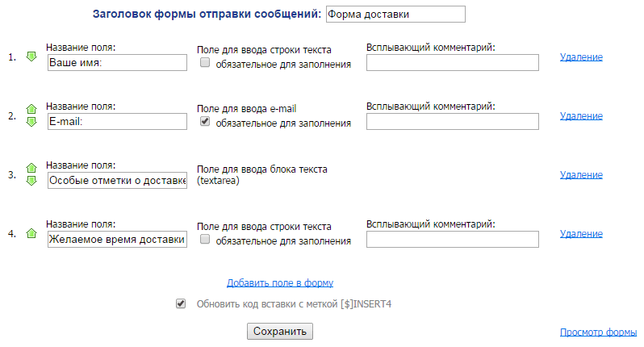644x347 pixels.
Task: Click the 'Особые отметки о доставке' name field
Action: point(117,181)
